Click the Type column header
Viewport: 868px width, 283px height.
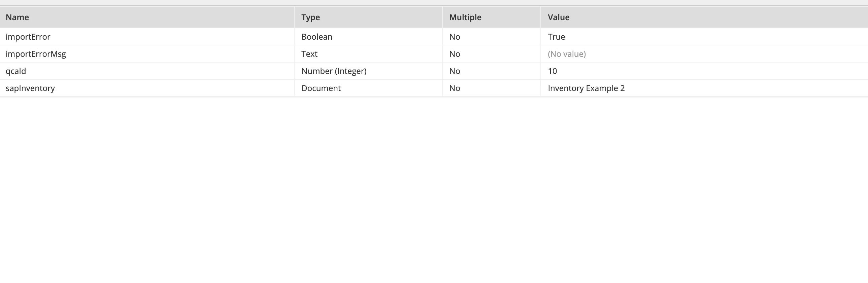368,17
